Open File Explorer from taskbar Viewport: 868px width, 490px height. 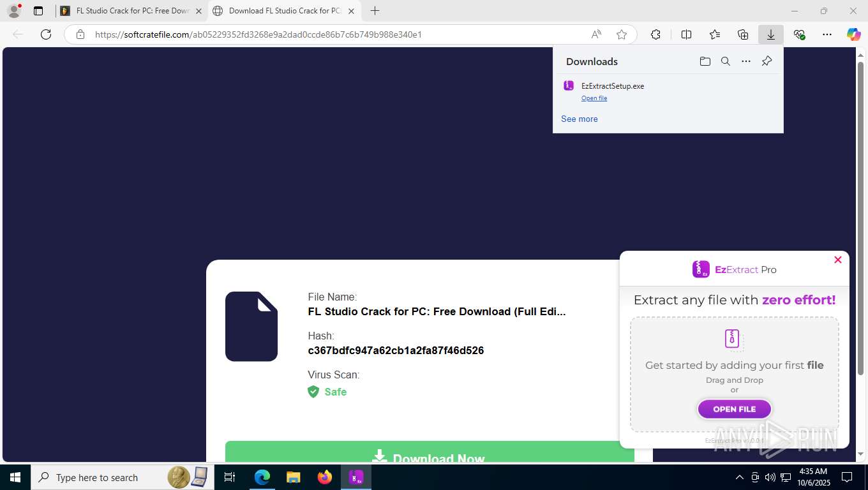(x=294, y=477)
